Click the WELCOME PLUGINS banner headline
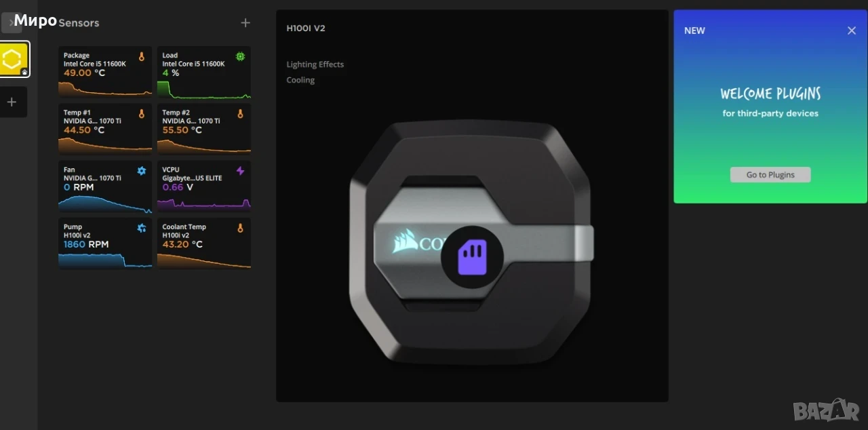The width and height of the screenshot is (868, 430). [770, 94]
